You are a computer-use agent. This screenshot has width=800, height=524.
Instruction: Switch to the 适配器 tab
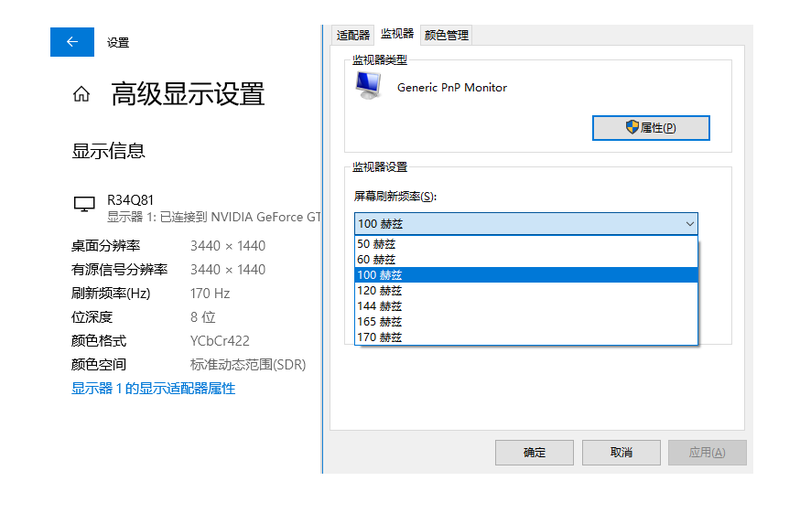(x=353, y=35)
